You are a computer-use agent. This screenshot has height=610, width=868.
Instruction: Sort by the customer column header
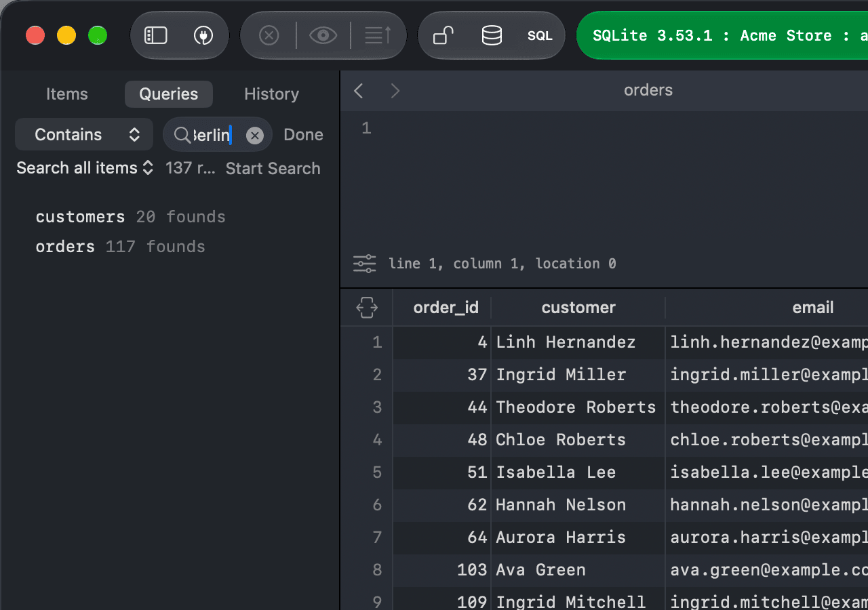[x=578, y=308]
